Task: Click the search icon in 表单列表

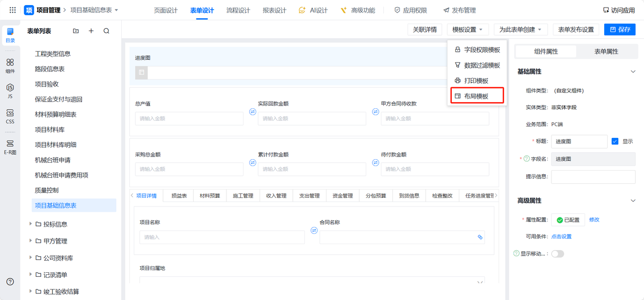Action: coord(106,31)
